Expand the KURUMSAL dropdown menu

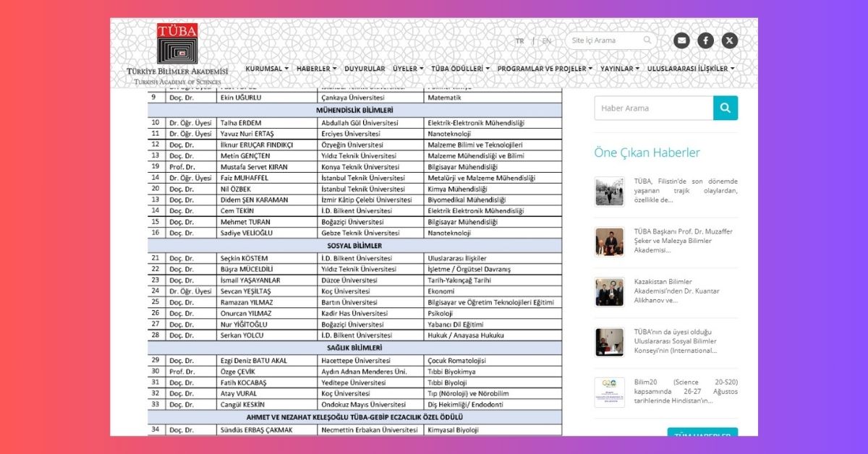(266, 69)
